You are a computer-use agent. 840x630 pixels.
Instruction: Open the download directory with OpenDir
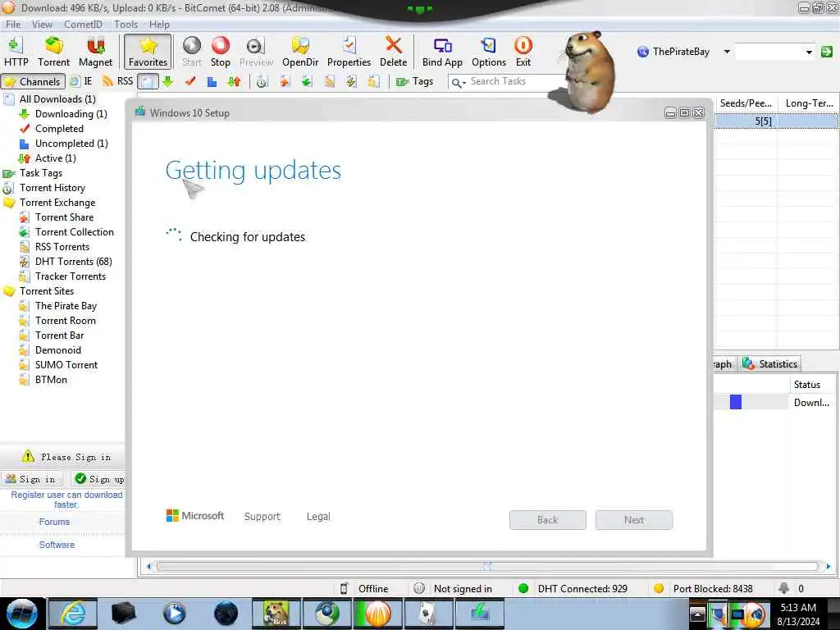(300, 52)
